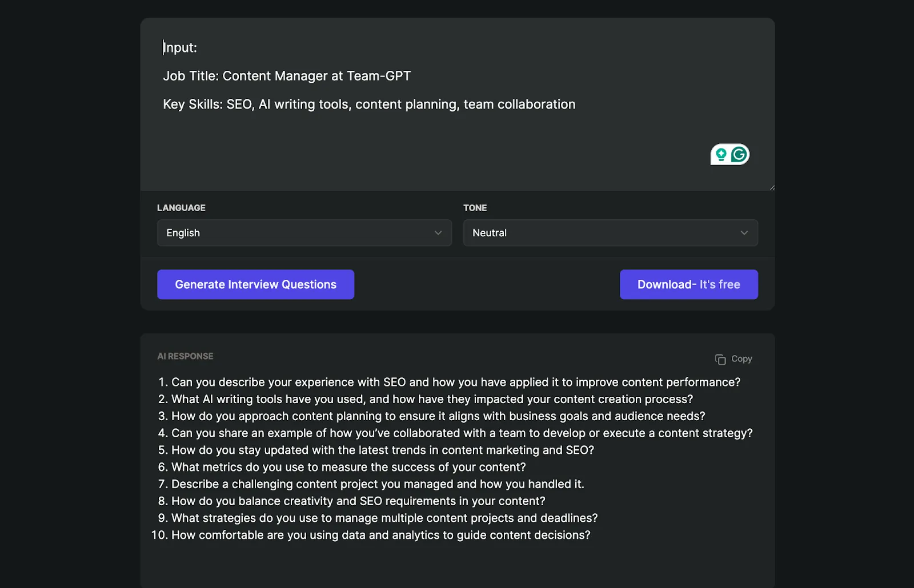Click the Key Skills line in the input
Viewport: 914px width, 588px height.
coord(369,104)
